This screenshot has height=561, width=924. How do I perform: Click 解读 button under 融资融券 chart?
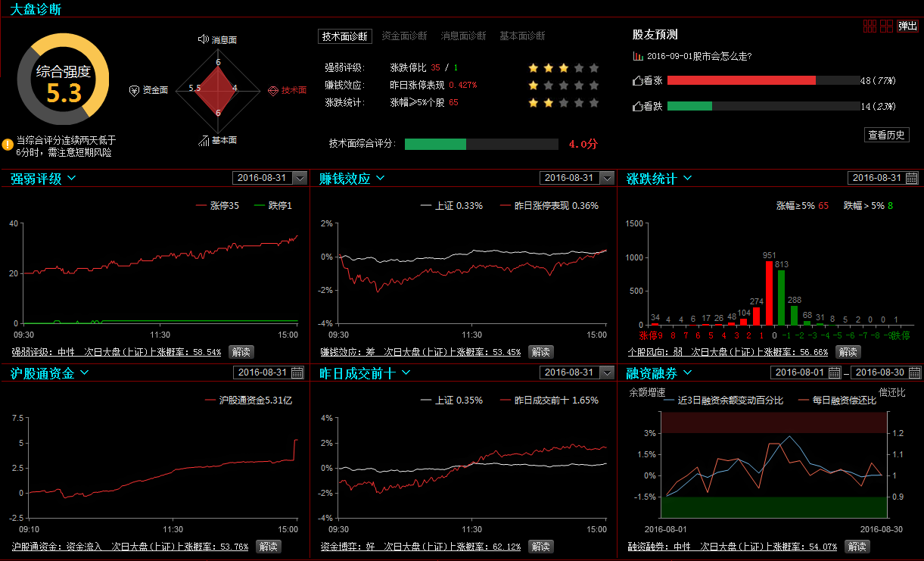click(857, 547)
